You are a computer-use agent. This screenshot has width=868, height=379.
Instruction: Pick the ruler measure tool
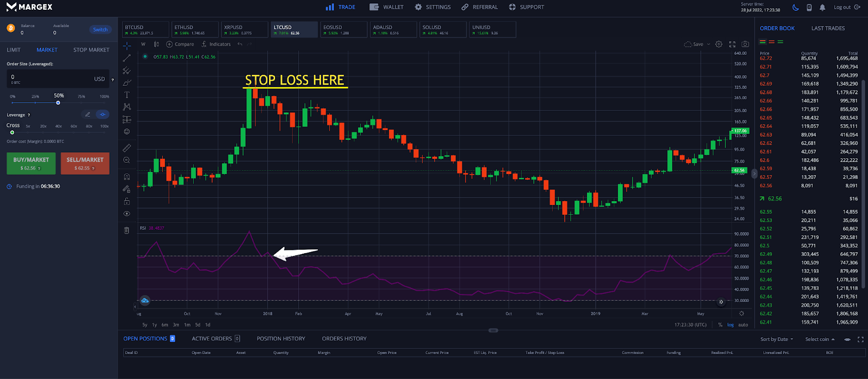(x=127, y=147)
